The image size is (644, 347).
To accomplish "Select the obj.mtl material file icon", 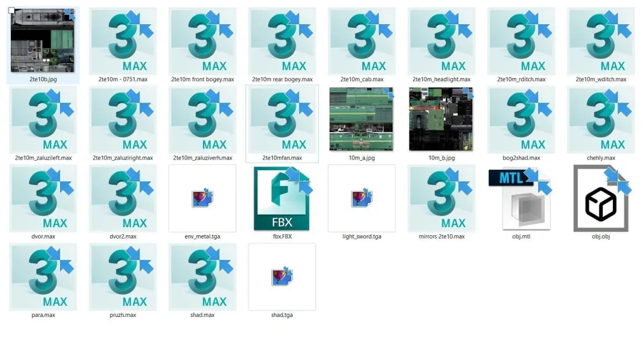I will 520,198.
